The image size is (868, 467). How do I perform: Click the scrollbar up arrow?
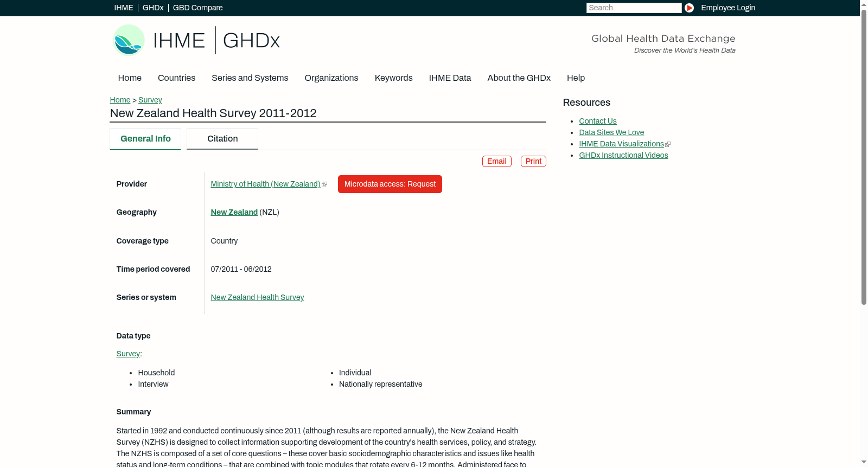click(864, 4)
